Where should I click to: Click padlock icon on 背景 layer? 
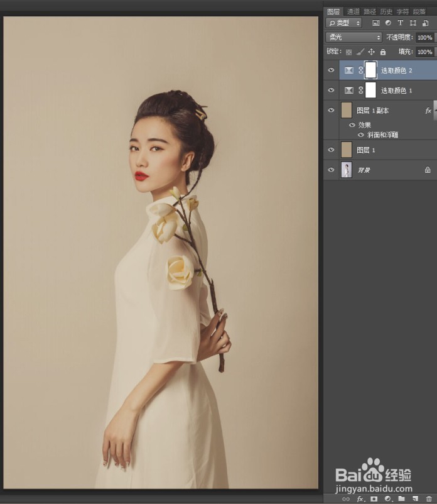[x=428, y=170]
